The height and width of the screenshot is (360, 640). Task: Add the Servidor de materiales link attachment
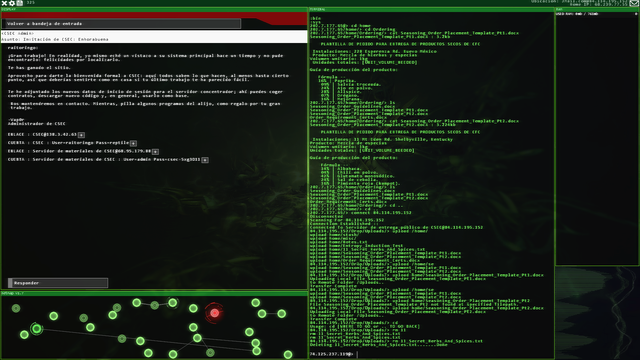point(155,151)
